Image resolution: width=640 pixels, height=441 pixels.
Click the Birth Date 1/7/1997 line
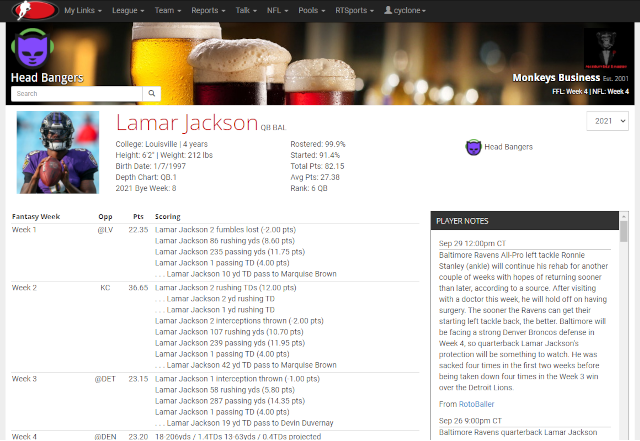151,166
